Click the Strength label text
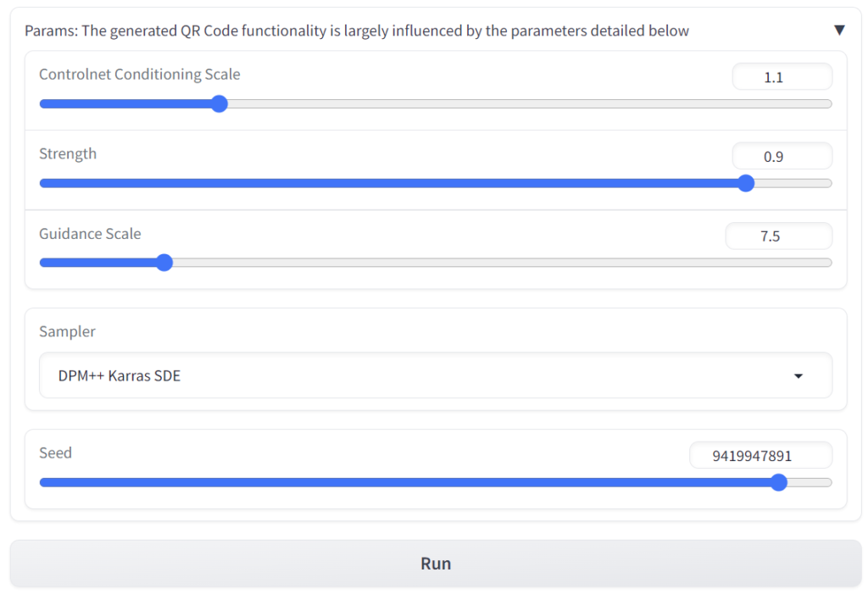 [x=68, y=154]
